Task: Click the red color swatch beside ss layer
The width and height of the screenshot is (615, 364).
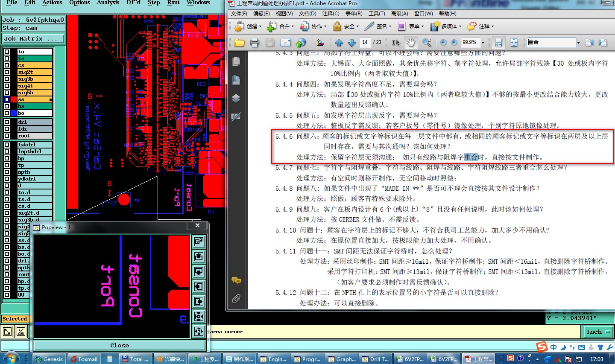Action: (x=14, y=99)
